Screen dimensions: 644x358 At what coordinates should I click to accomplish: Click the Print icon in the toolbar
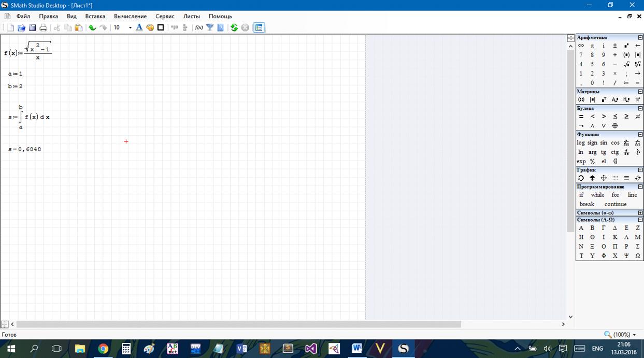pyautogui.click(x=44, y=27)
